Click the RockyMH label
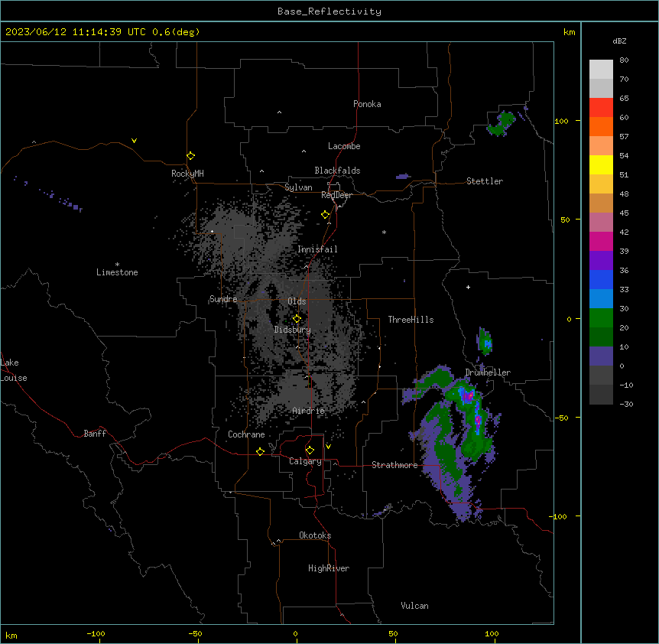 click(187, 173)
